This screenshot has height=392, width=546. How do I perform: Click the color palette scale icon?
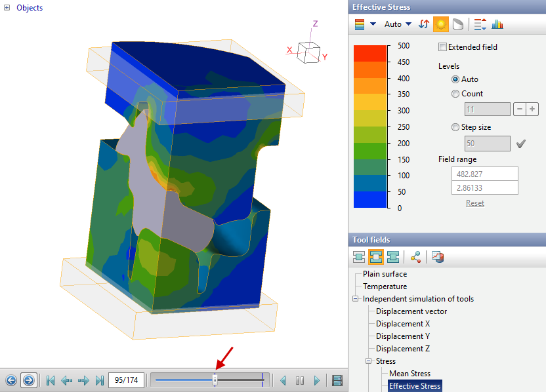pyautogui.click(x=360, y=24)
